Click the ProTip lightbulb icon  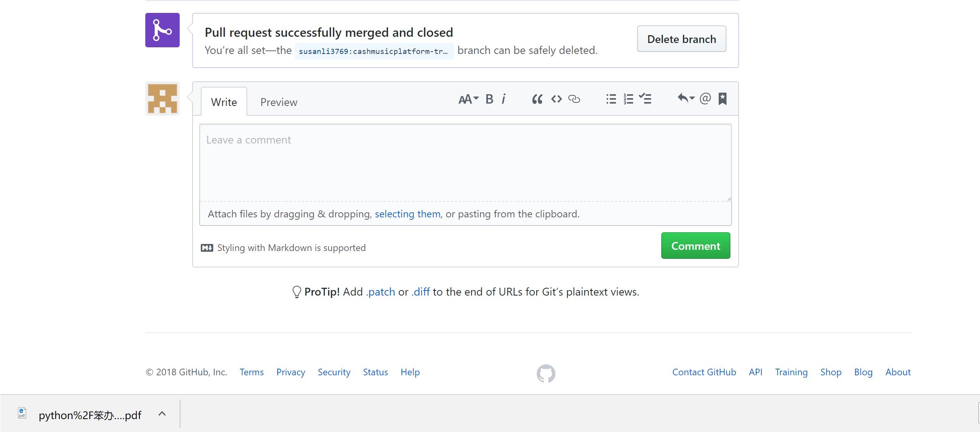click(297, 292)
